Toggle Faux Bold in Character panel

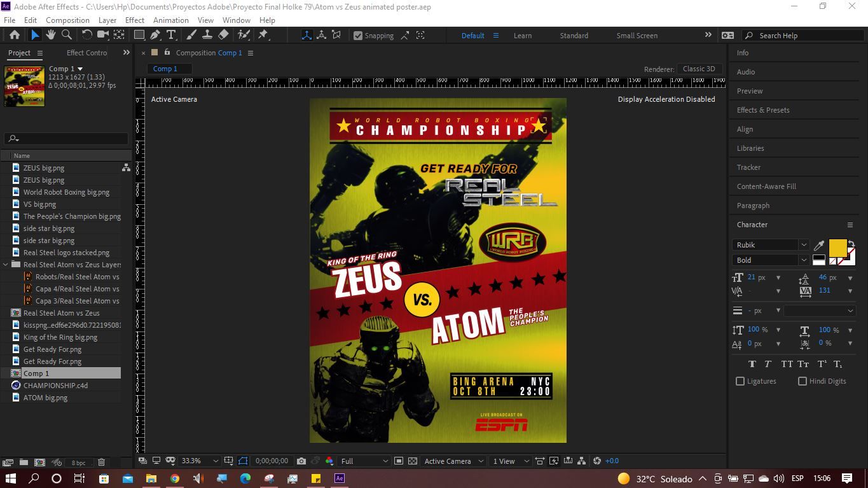752,365
